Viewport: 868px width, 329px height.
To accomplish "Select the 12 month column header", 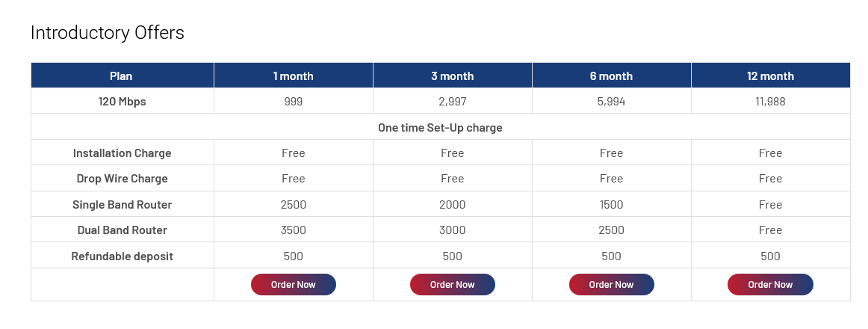I will point(770,76).
